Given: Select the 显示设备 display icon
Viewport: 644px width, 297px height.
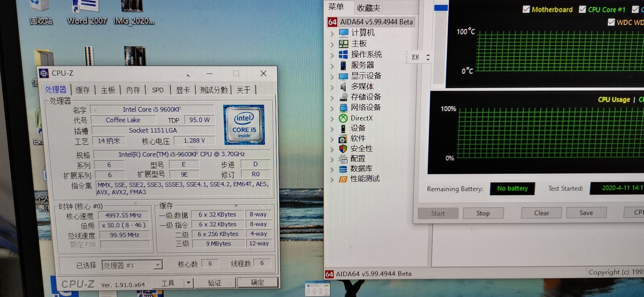Looking at the screenshot, I should (x=343, y=76).
